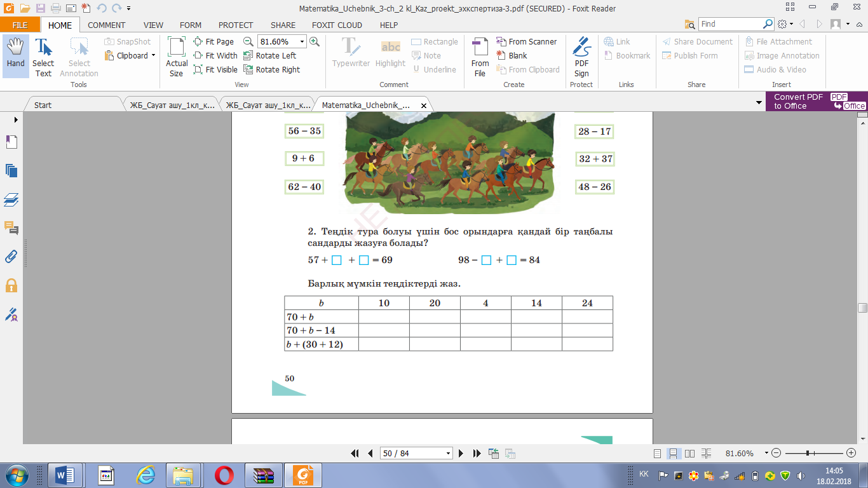
Task: Go to the first page
Action: coord(355,454)
